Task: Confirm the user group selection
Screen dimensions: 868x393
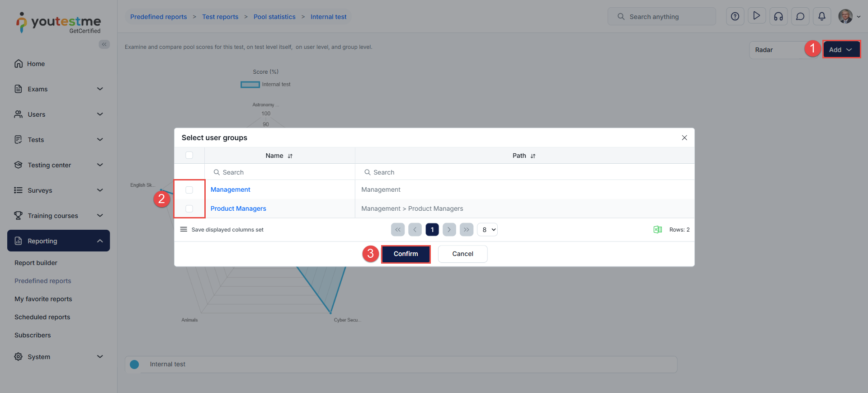Action: pyautogui.click(x=406, y=254)
